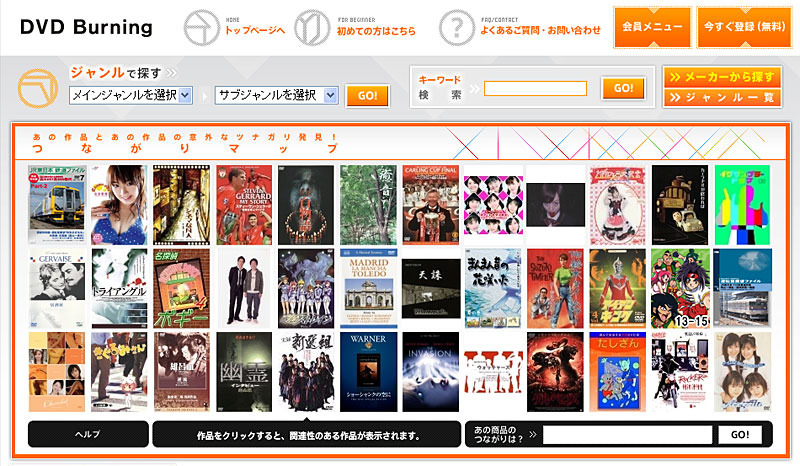
Task: Click the beginner guide circle icon
Action: (x=312, y=28)
